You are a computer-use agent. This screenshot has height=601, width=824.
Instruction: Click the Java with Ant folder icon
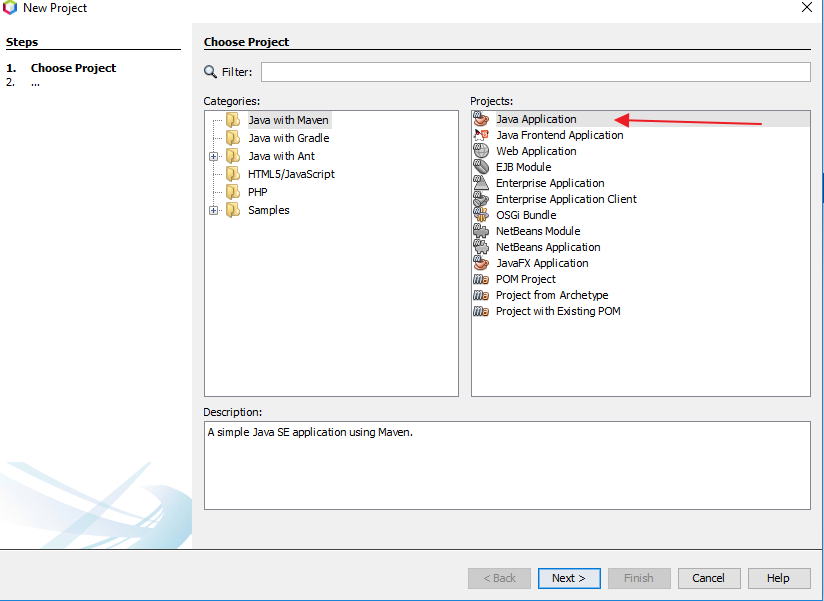click(233, 156)
